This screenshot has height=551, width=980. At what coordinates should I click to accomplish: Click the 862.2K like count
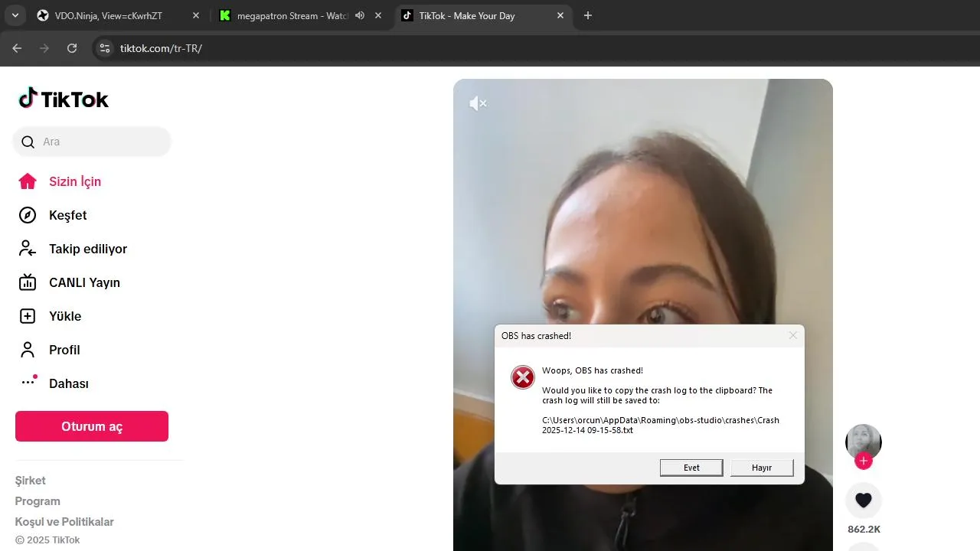(x=864, y=530)
